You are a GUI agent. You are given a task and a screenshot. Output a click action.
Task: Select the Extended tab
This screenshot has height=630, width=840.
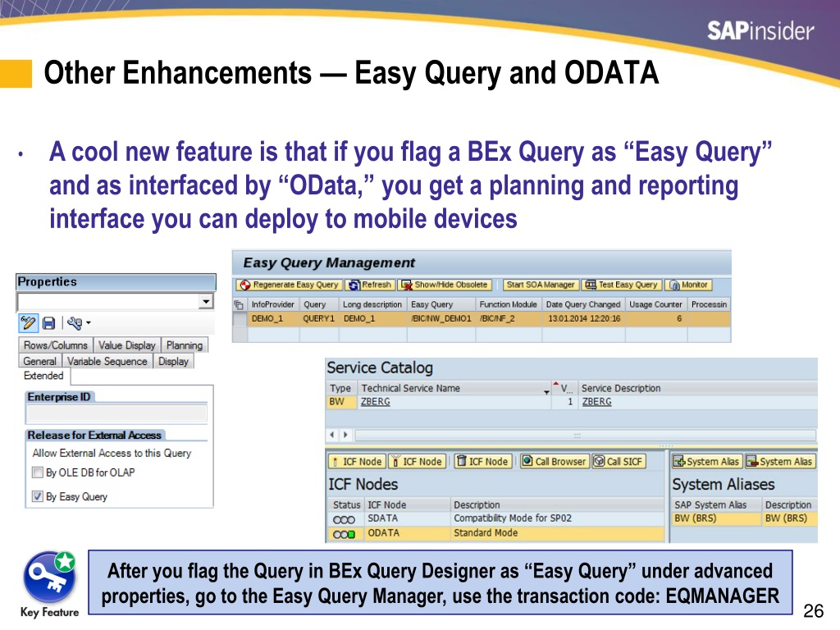(x=44, y=376)
